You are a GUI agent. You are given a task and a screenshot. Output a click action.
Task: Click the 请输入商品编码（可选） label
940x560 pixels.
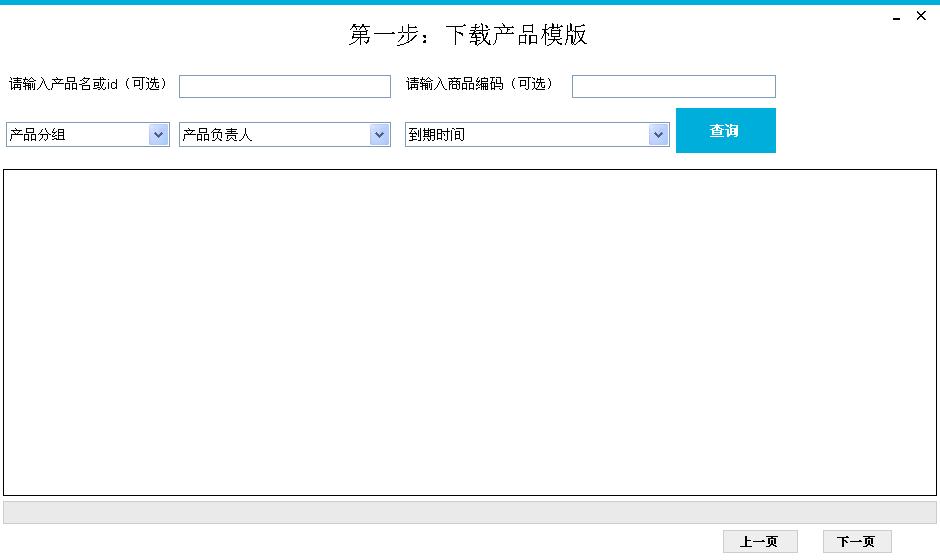click(480, 84)
